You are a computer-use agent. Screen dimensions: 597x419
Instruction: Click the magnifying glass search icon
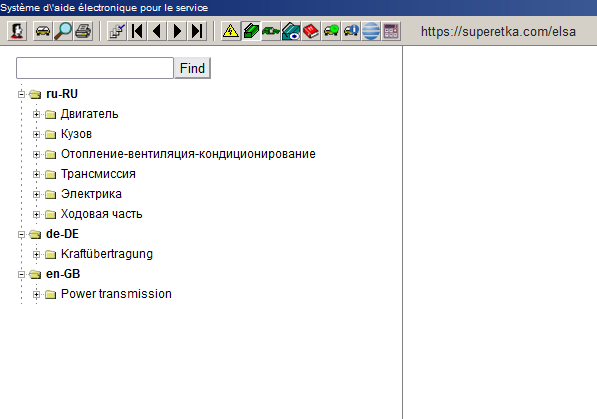(x=63, y=31)
